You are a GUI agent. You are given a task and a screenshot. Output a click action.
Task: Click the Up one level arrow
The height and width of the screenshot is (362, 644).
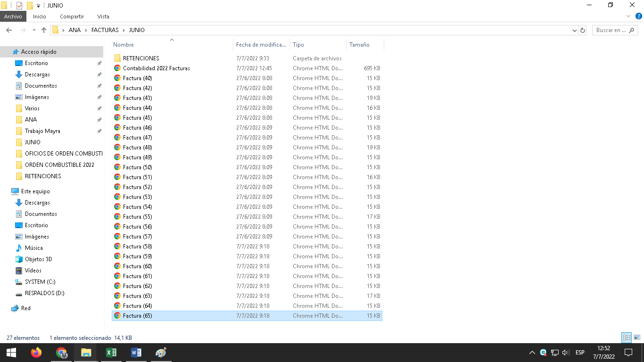point(44,30)
